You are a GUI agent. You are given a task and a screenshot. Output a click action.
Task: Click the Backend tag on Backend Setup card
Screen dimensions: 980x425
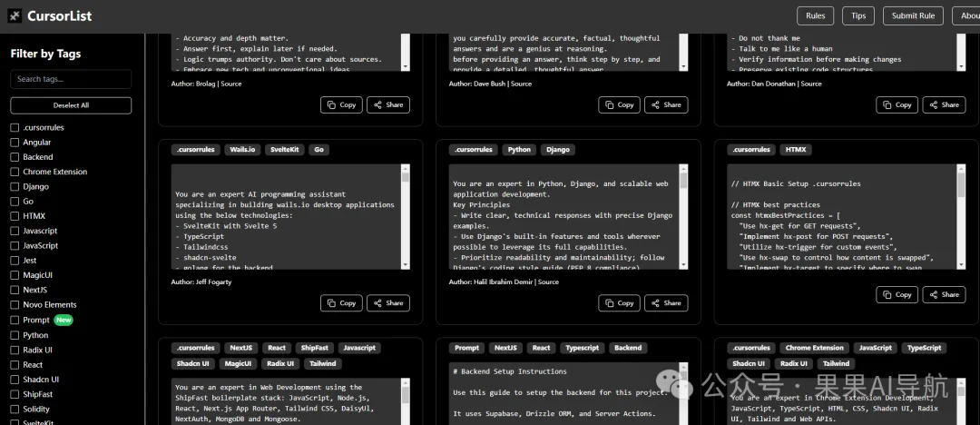[x=628, y=348]
